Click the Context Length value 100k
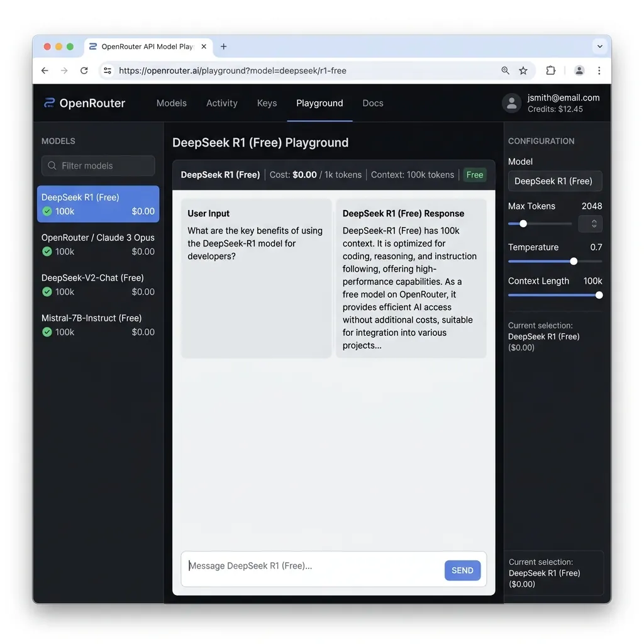 592,281
